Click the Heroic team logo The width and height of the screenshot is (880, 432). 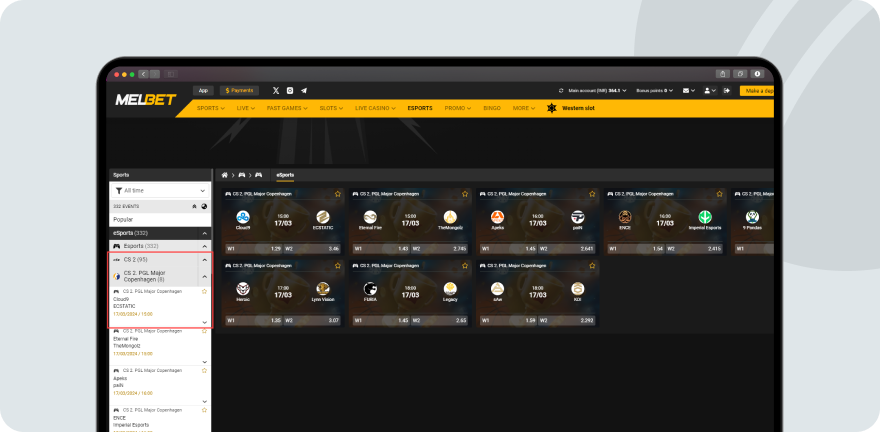242,288
